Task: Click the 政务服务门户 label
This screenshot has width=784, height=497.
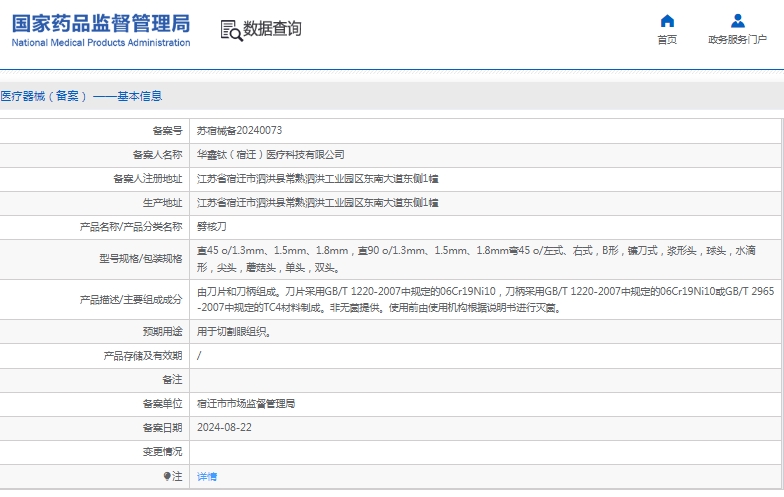Action: [738, 40]
